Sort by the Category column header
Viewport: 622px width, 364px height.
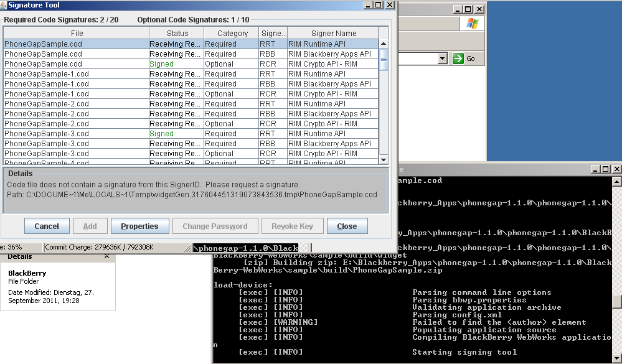click(232, 34)
